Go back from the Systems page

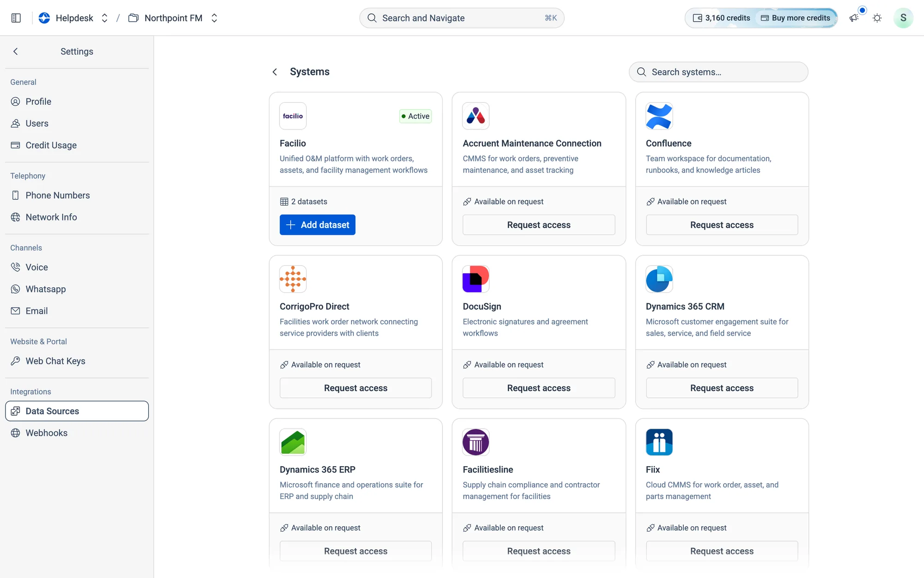point(275,72)
